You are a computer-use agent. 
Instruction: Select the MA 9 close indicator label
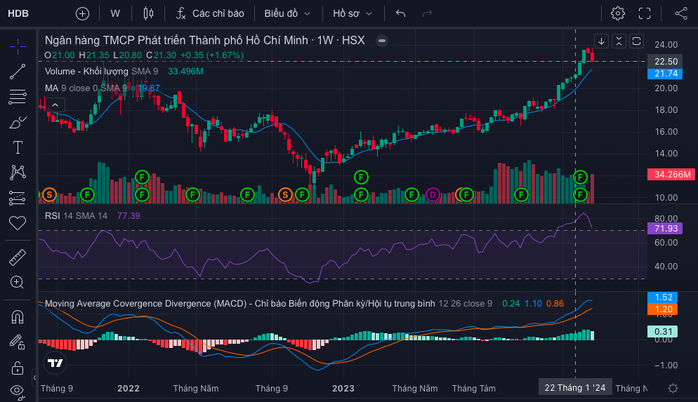(85, 88)
